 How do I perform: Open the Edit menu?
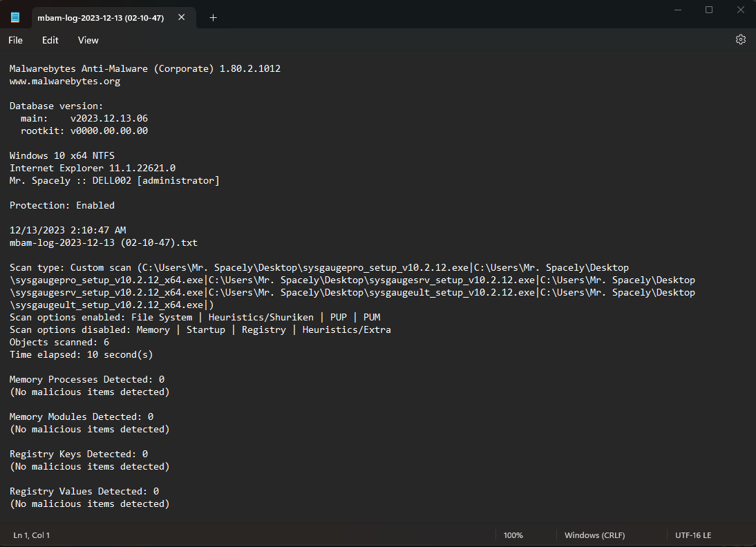coord(50,41)
